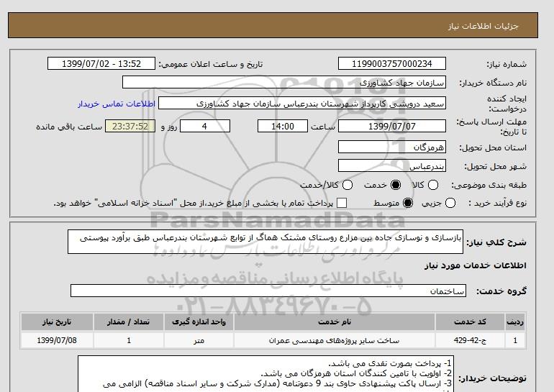Click the need date cell 1399/07/08
The height and width of the screenshot is (392, 554).
[x=57, y=340]
